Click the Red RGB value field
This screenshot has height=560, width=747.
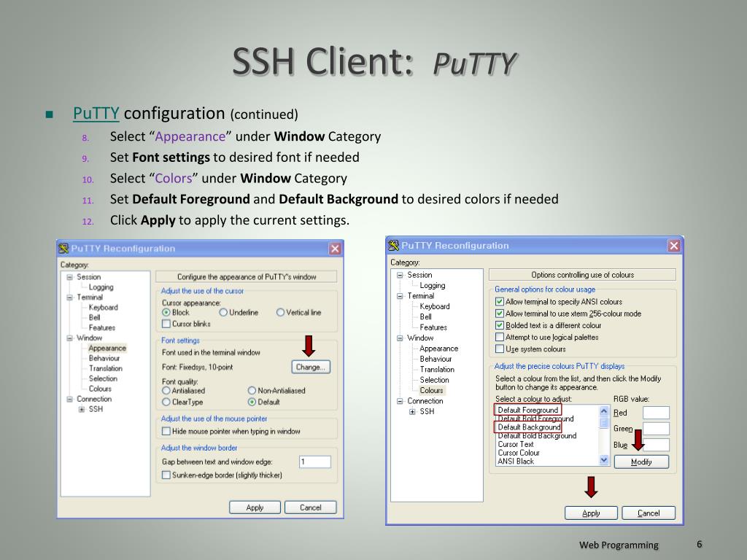656,413
